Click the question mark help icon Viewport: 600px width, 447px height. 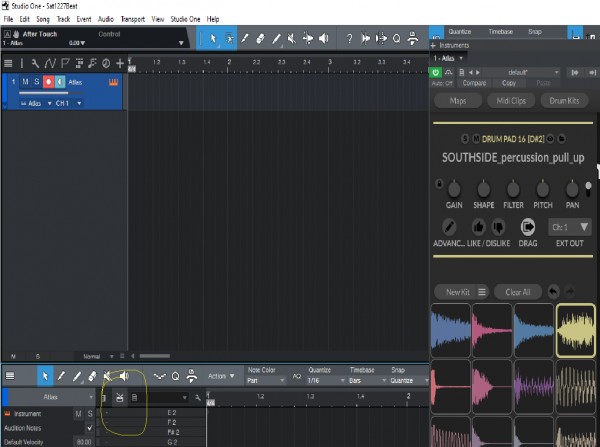tap(349, 39)
